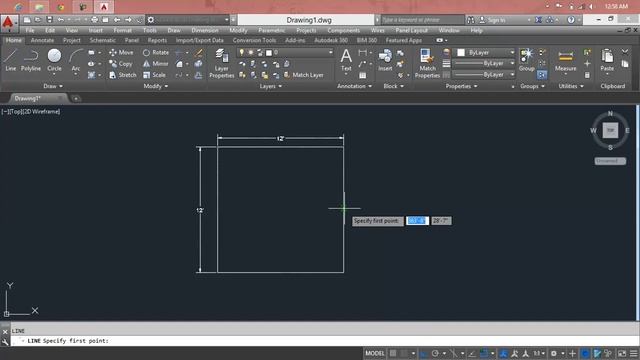Add a new drawing tab

(x=76, y=98)
